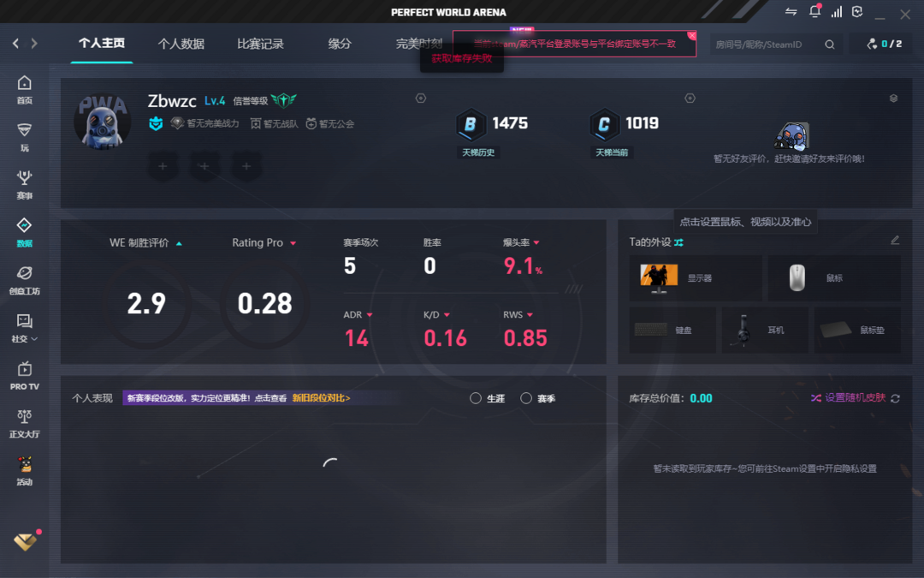Open PRO TV in sidebar
The image size is (924, 578).
24,376
